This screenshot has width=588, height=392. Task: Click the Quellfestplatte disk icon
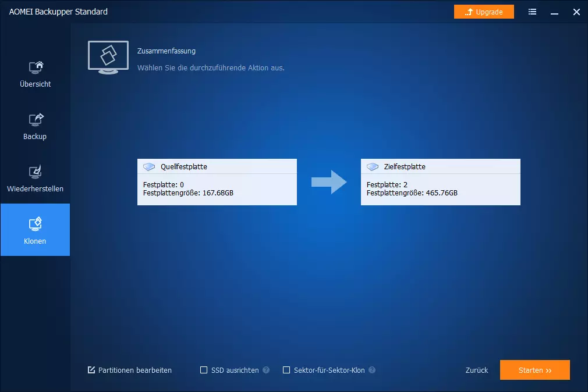149,166
